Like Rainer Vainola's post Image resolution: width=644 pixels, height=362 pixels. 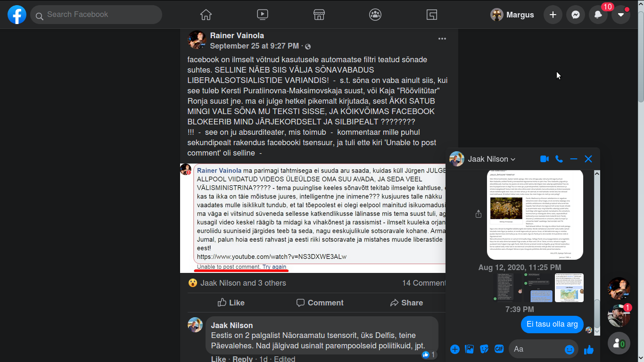click(231, 303)
